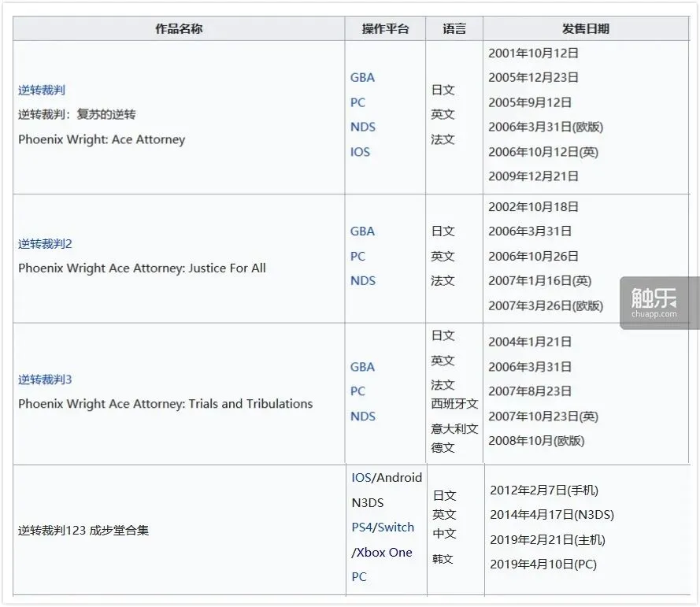Click date 2007年1月16日(英)
The image size is (700, 607).
(539, 281)
